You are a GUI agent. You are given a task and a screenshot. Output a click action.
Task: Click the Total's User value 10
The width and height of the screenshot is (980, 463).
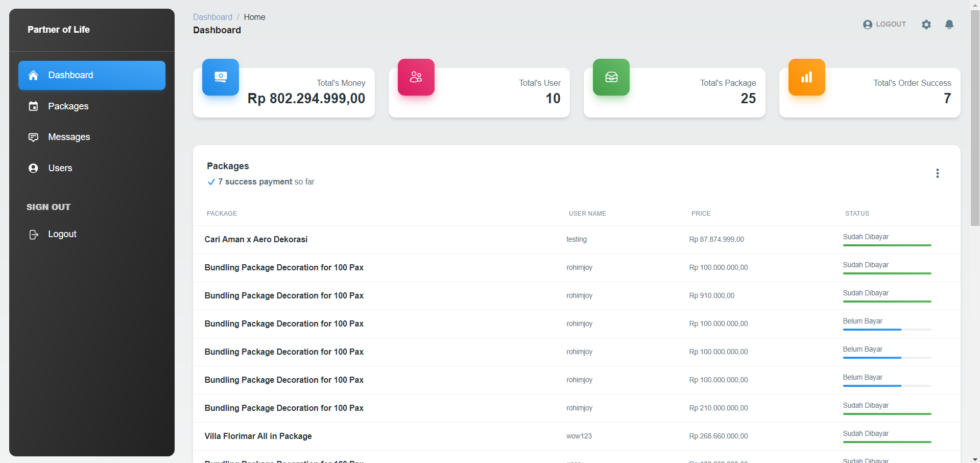[x=553, y=98]
